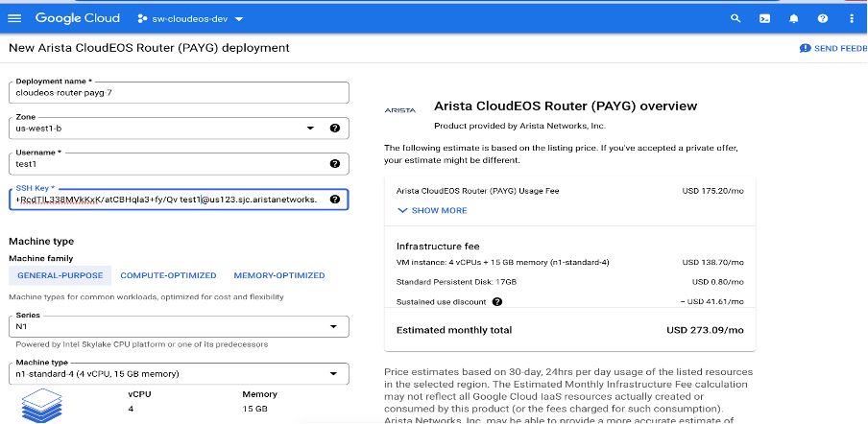
Task: Show help for the Zone field
Action: click(x=334, y=129)
